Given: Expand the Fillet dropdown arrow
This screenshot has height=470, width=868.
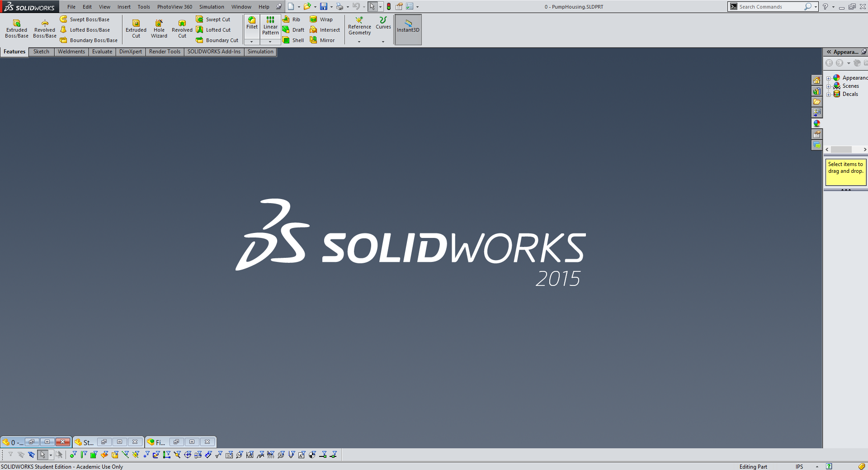Looking at the screenshot, I should pyautogui.click(x=252, y=42).
